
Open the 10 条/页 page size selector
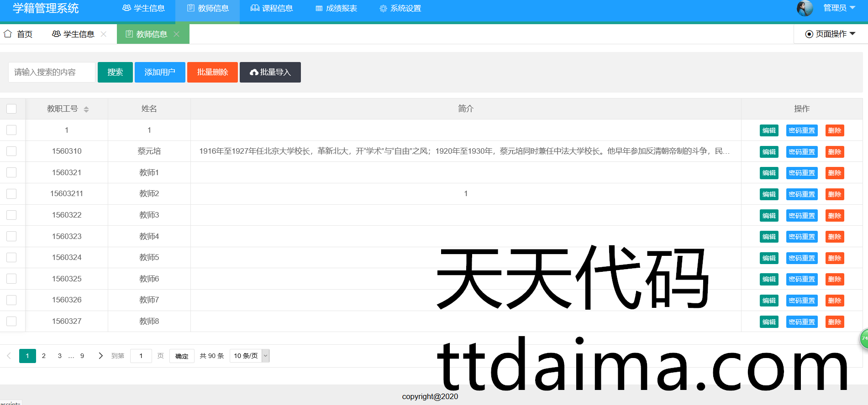pos(250,356)
